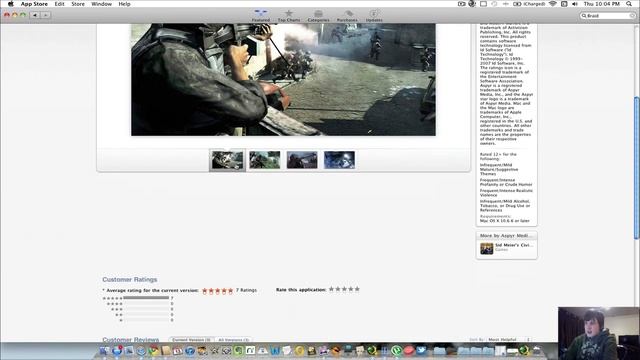Open the Help menu
640x360 pixels.
(x=124, y=4)
